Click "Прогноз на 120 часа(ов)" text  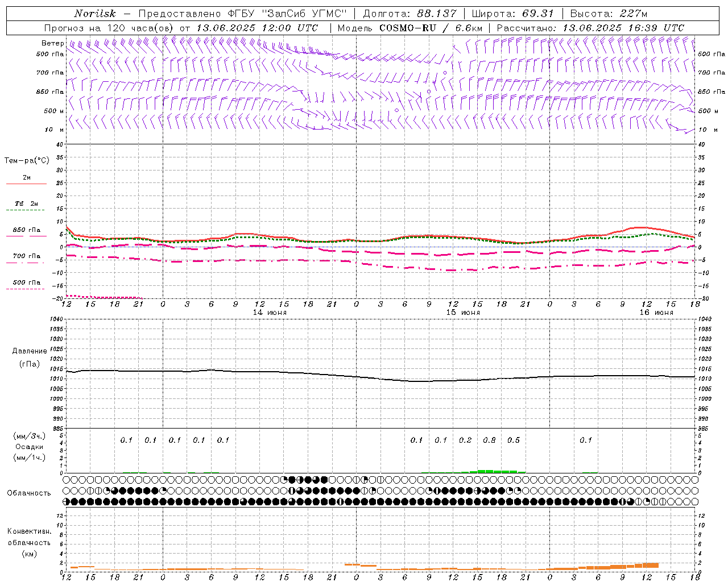pos(110,28)
